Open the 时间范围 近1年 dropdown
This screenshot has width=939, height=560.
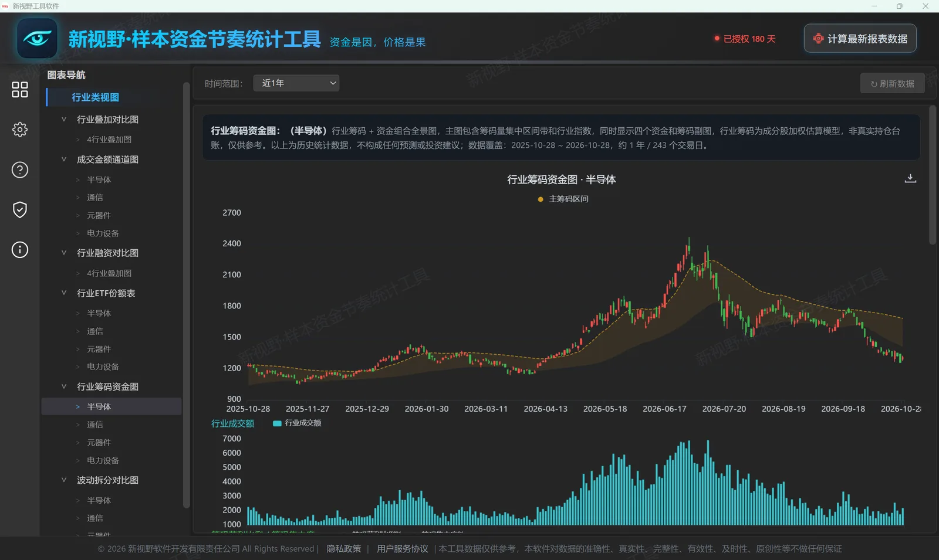point(296,83)
